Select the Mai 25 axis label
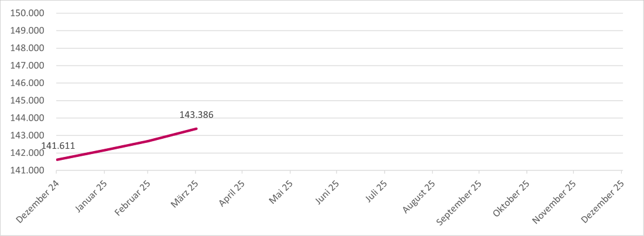Image resolution: width=644 pixels, height=236 pixels. [x=280, y=193]
